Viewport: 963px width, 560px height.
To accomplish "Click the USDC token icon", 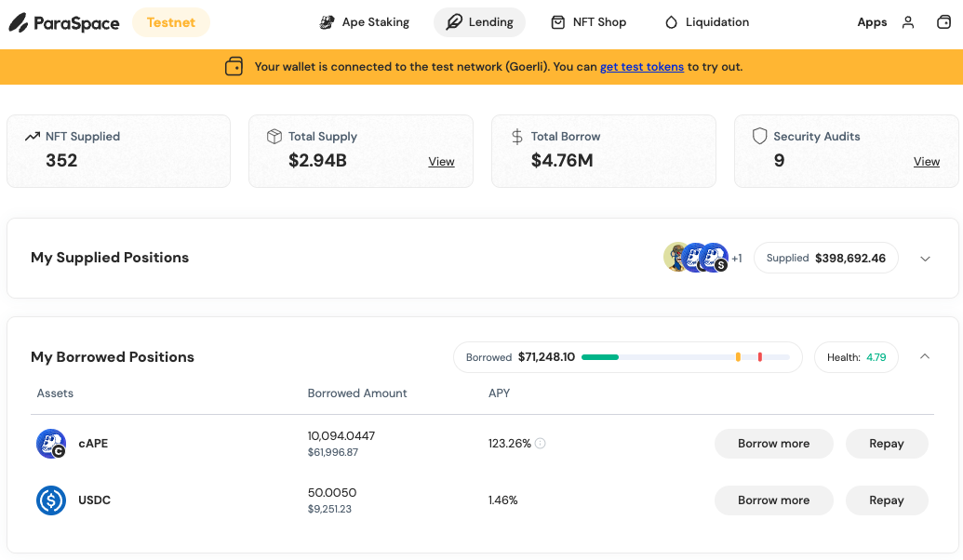I will tap(51, 500).
